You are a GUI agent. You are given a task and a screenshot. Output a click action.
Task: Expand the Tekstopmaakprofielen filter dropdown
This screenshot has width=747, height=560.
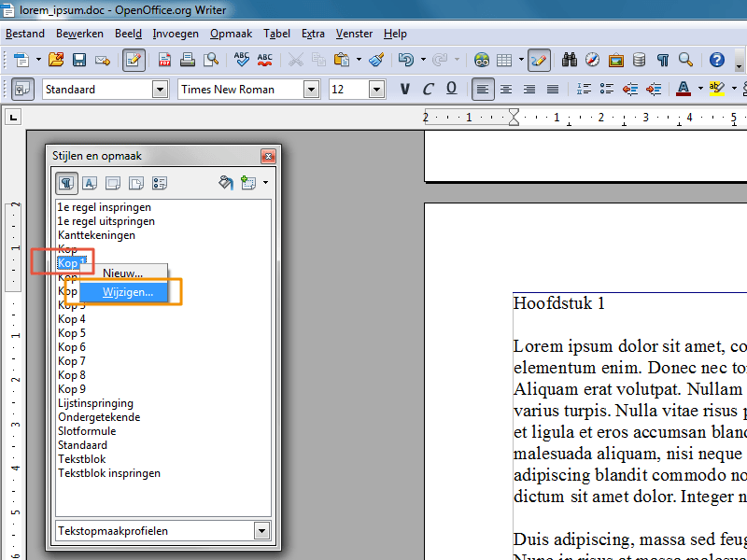coord(261,531)
